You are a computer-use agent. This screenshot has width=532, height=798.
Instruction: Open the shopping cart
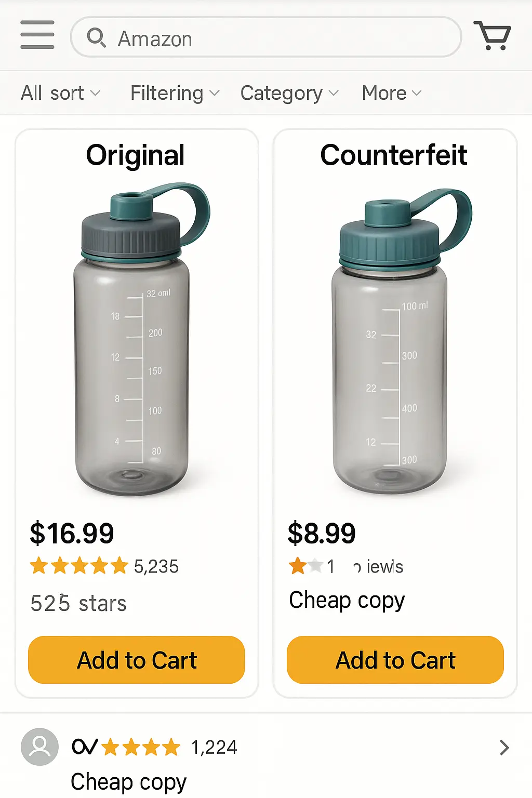tap(493, 35)
